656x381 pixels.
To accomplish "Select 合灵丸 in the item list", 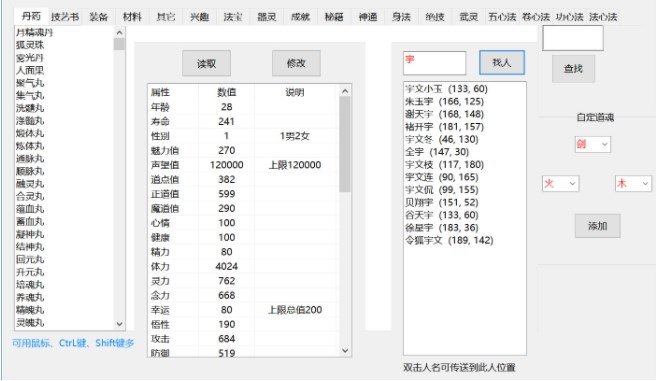I will (x=30, y=196).
